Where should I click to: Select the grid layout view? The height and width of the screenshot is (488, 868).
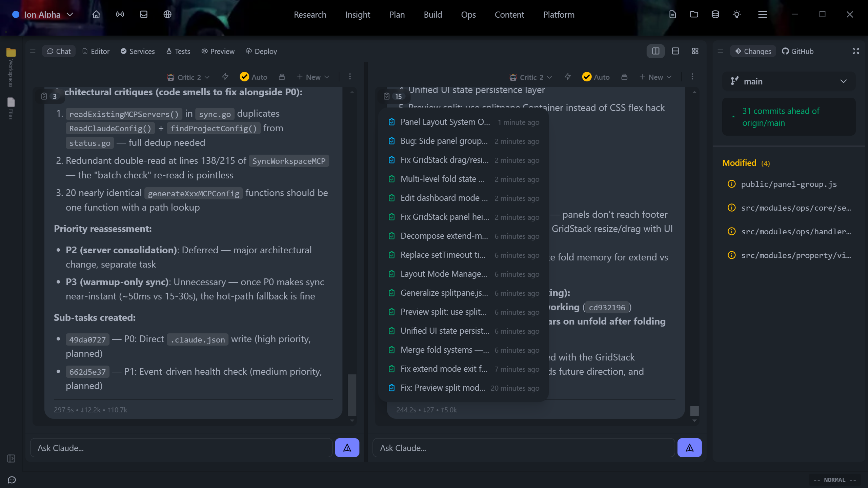(695, 51)
